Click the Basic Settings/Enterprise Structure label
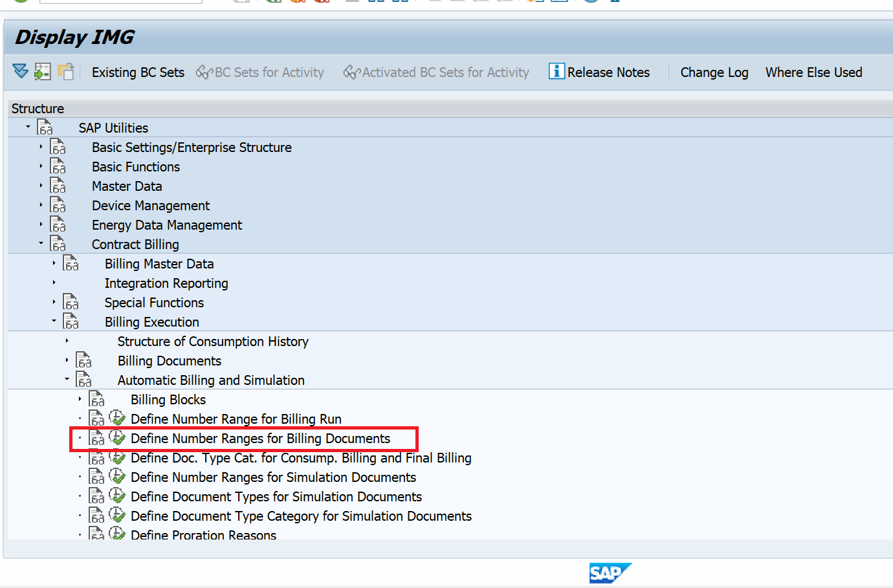This screenshot has height=588, width=893. [192, 147]
